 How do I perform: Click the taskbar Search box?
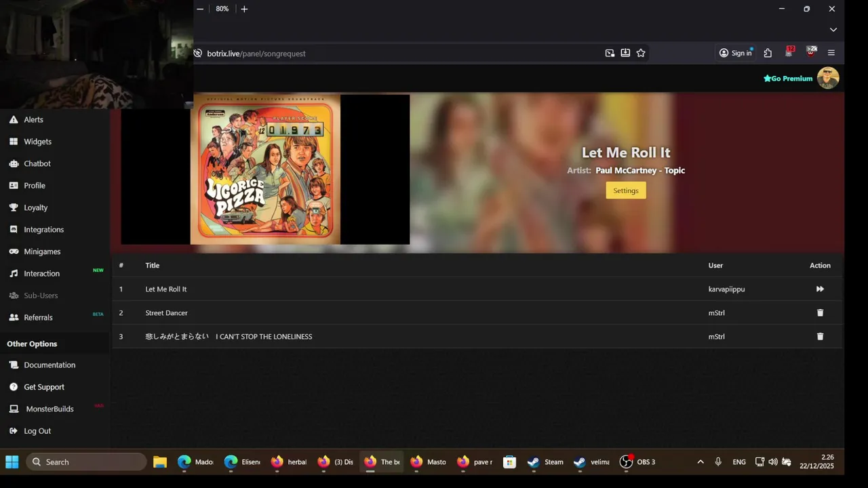pos(87,462)
